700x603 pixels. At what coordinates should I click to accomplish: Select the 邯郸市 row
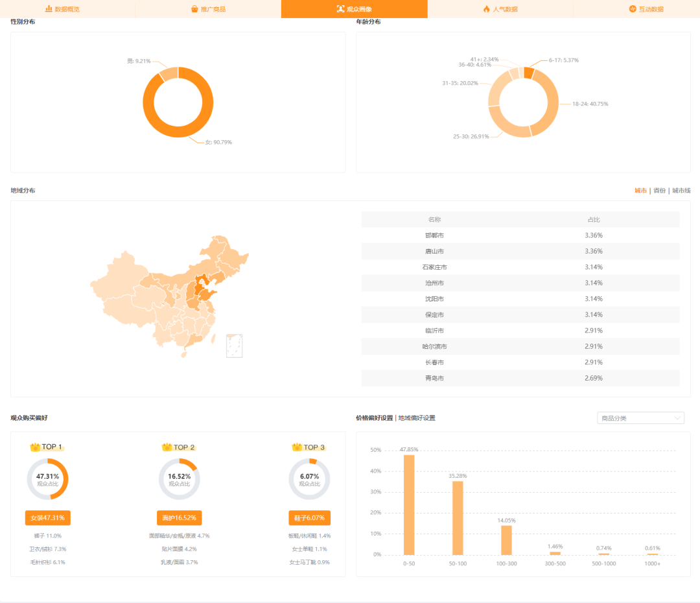click(520, 235)
